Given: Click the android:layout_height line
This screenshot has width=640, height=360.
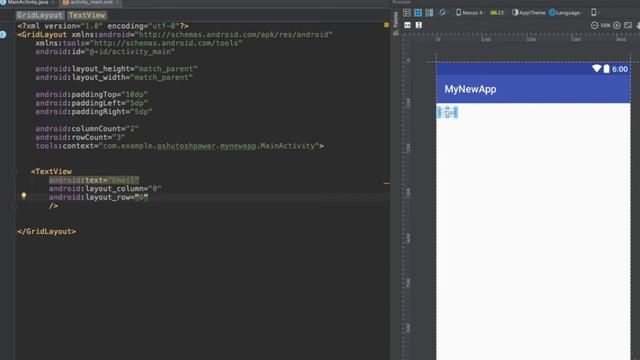Looking at the screenshot, I should pyautogui.click(x=116, y=69).
